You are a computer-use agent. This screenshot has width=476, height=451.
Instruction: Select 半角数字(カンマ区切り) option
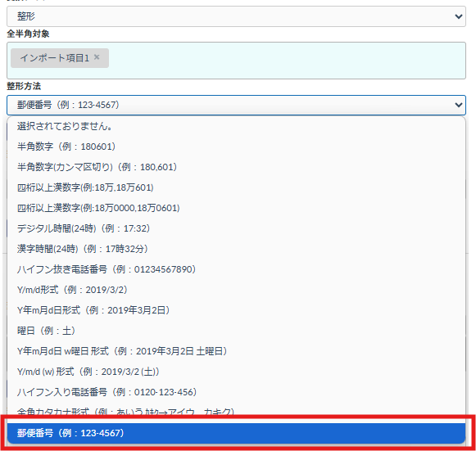(236, 167)
